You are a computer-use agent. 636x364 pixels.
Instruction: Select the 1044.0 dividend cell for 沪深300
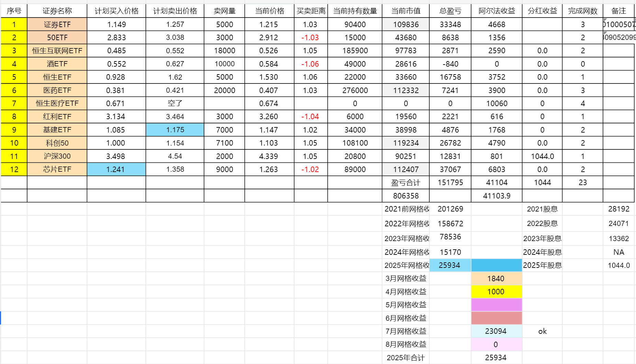coord(542,156)
